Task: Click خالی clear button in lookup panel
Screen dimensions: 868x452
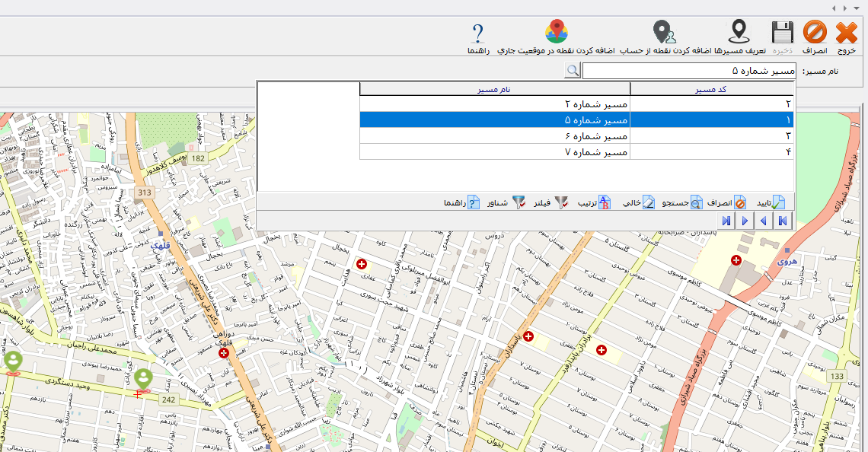Action: [640, 202]
